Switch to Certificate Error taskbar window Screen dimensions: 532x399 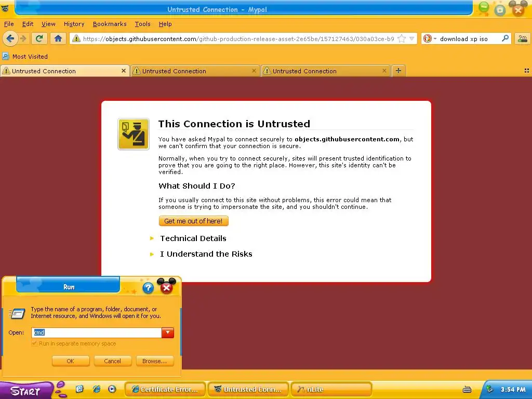pyautogui.click(x=165, y=389)
